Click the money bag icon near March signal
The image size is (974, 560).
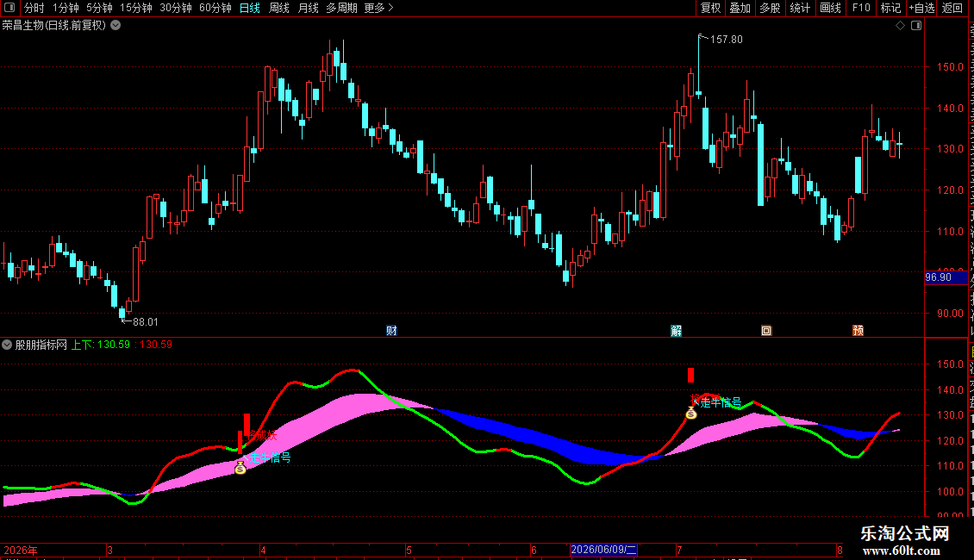pos(240,468)
